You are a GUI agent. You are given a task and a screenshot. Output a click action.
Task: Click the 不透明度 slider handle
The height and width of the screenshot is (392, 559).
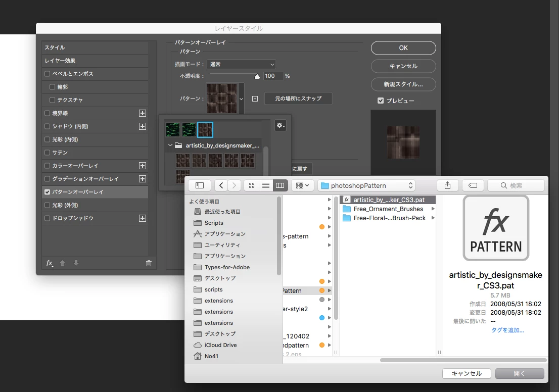pyautogui.click(x=257, y=76)
